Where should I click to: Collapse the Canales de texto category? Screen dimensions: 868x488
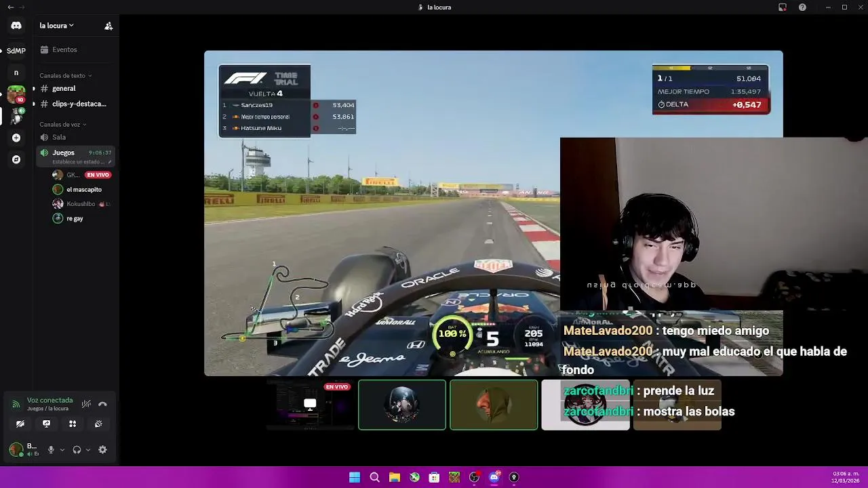(65, 76)
